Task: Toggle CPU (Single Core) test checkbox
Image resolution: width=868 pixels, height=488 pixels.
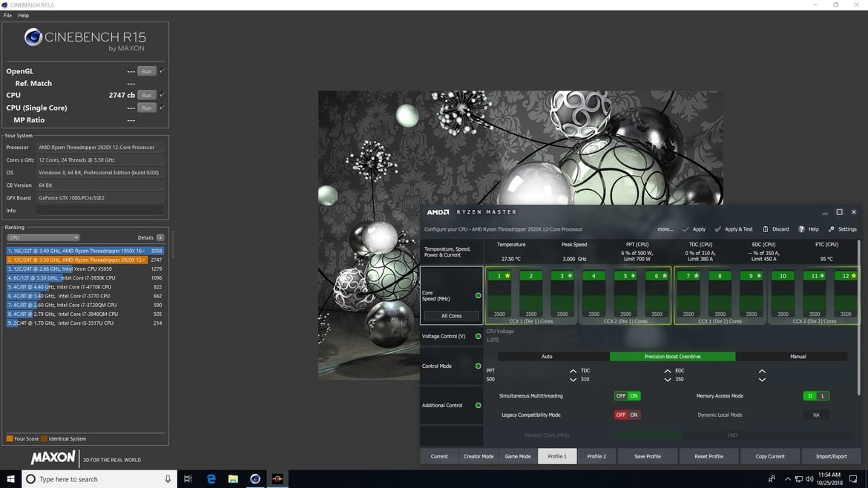Action: click(x=162, y=108)
